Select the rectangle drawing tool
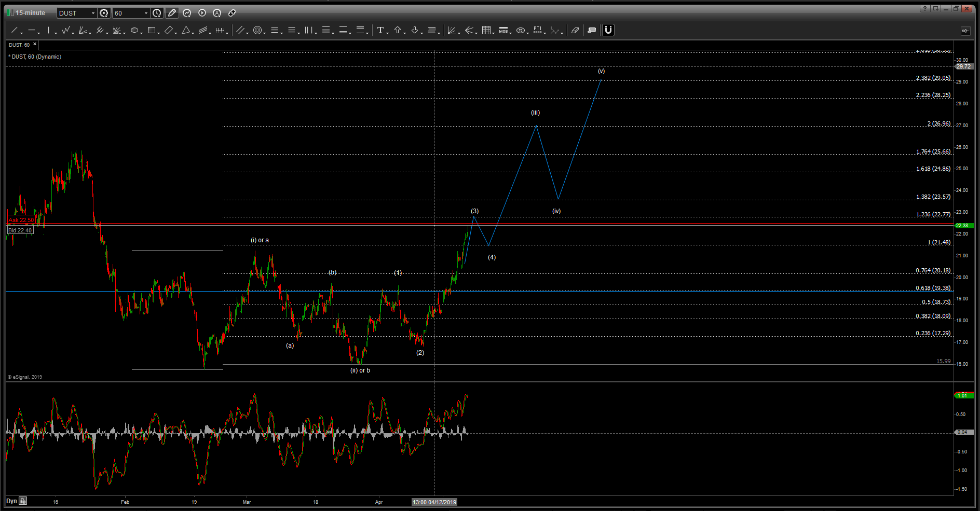Screen dimensions: 980x511 [151, 31]
